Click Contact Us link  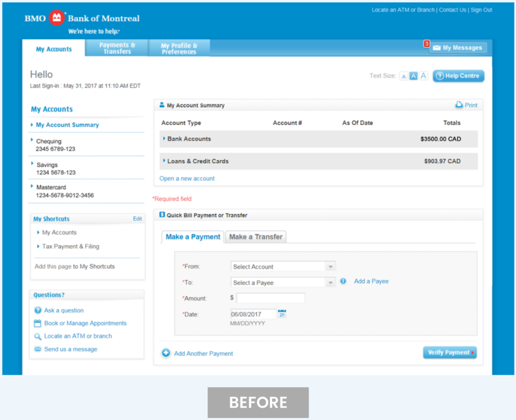coord(453,10)
